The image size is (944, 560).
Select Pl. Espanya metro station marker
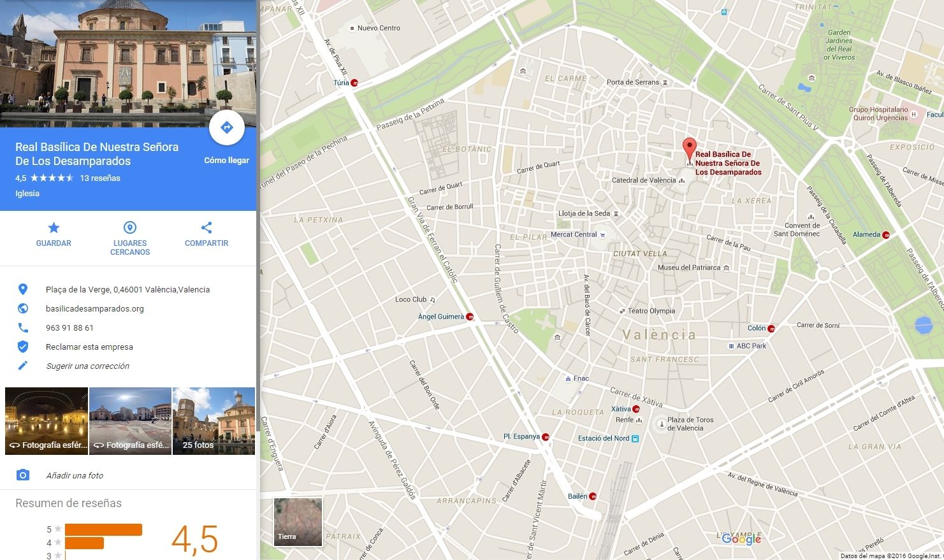546,437
